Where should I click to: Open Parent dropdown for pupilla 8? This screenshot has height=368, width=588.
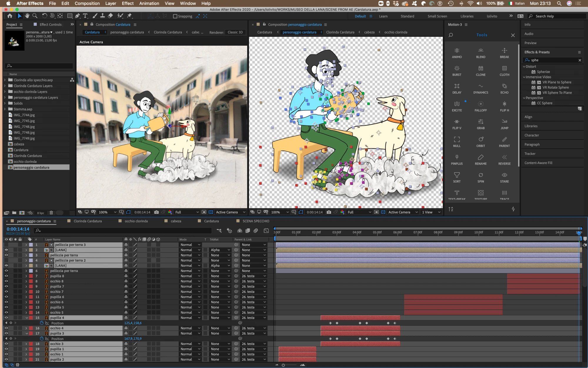pyautogui.click(x=254, y=276)
